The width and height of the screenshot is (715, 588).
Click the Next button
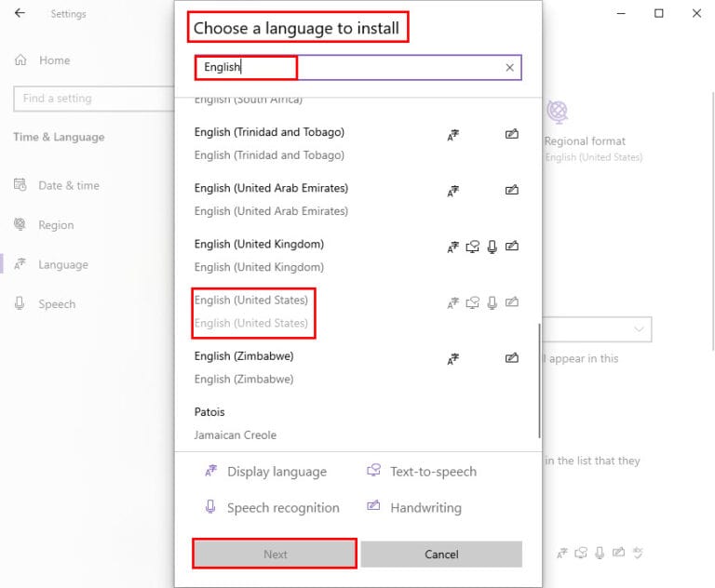point(275,554)
